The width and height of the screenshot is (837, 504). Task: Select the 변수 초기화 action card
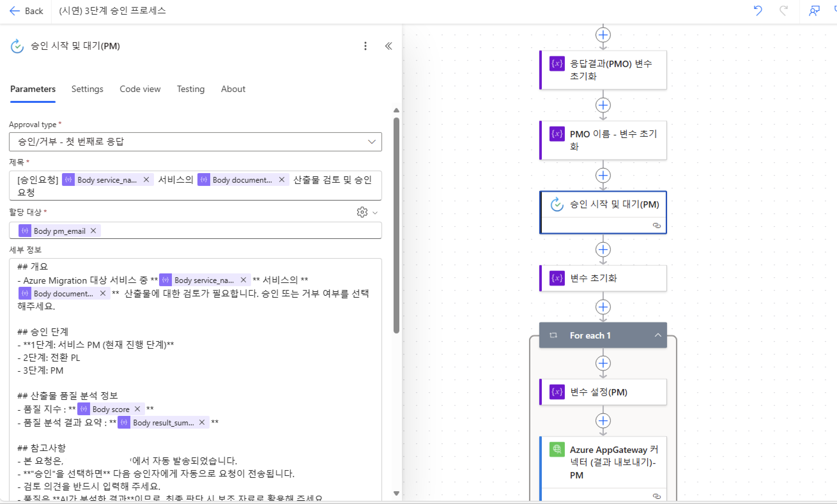[603, 278]
